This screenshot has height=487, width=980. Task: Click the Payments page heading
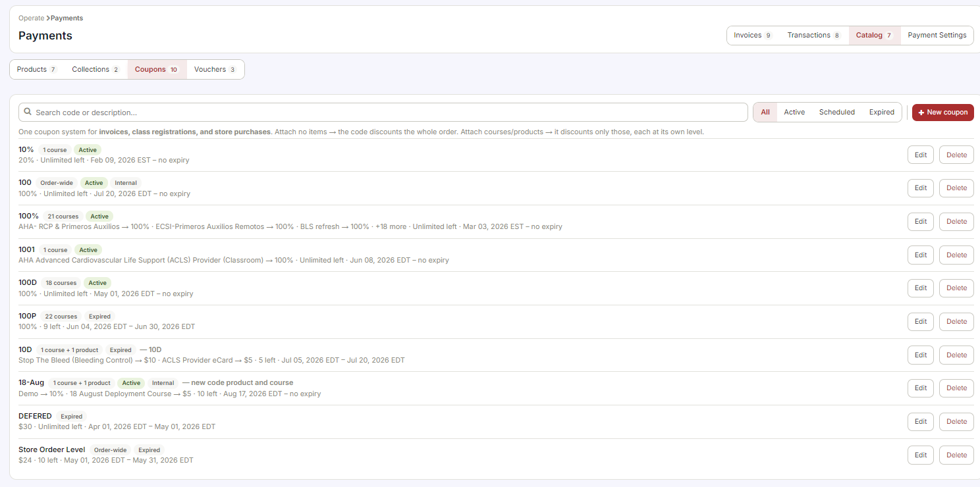45,36
